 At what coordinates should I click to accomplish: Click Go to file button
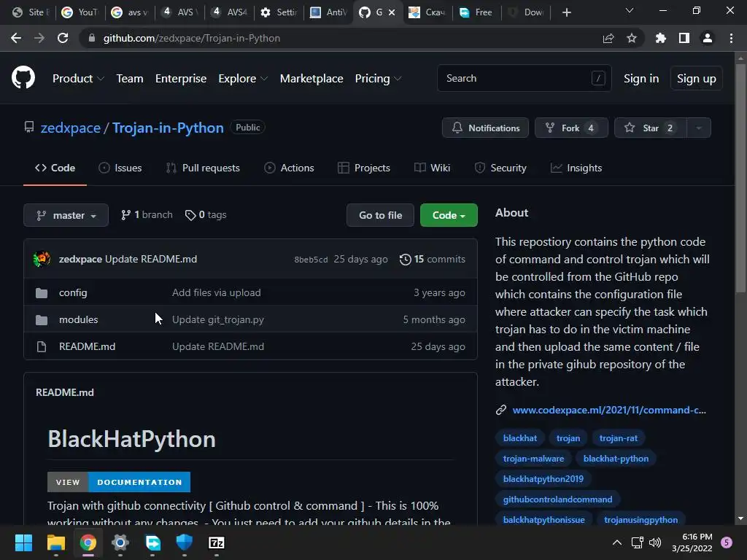(x=380, y=215)
